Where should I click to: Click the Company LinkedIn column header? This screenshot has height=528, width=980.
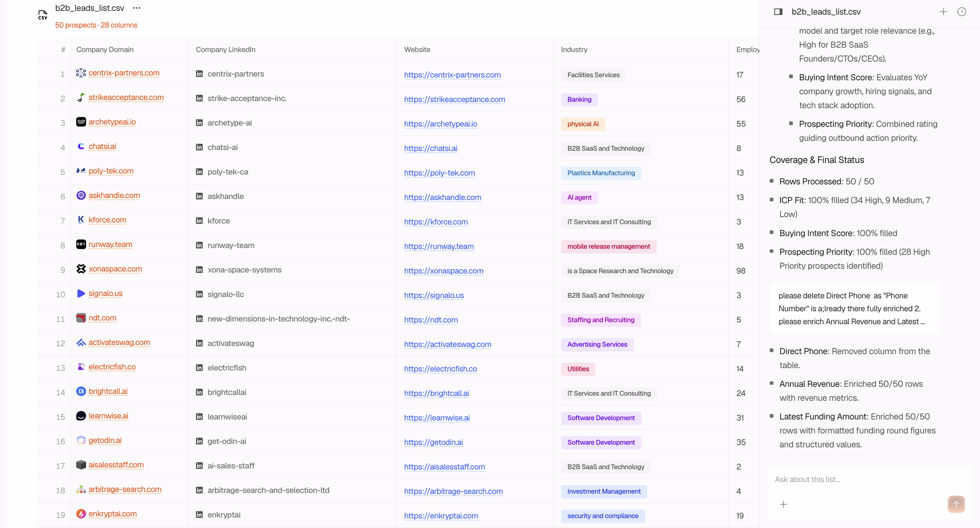tap(225, 49)
